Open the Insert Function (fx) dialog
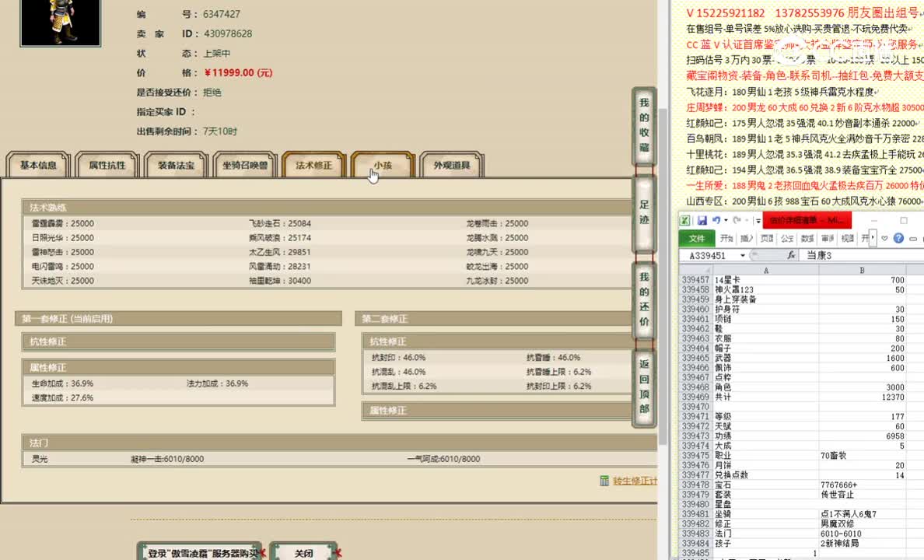 pos(792,254)
